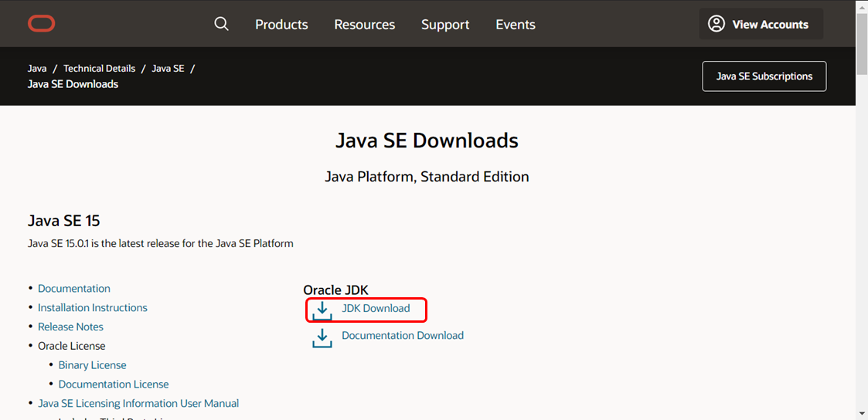Click the Java SE 15 heading
The image size is (868, 420).
(63, 221)
